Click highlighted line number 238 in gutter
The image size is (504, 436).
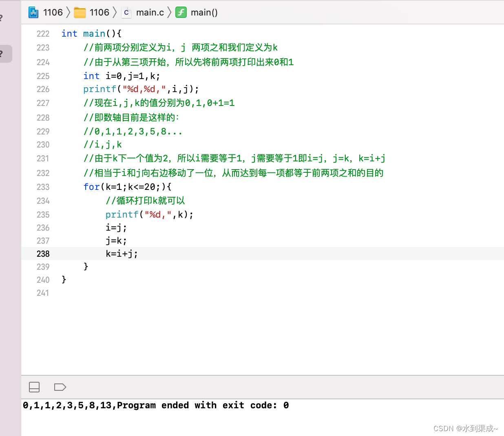43,254
